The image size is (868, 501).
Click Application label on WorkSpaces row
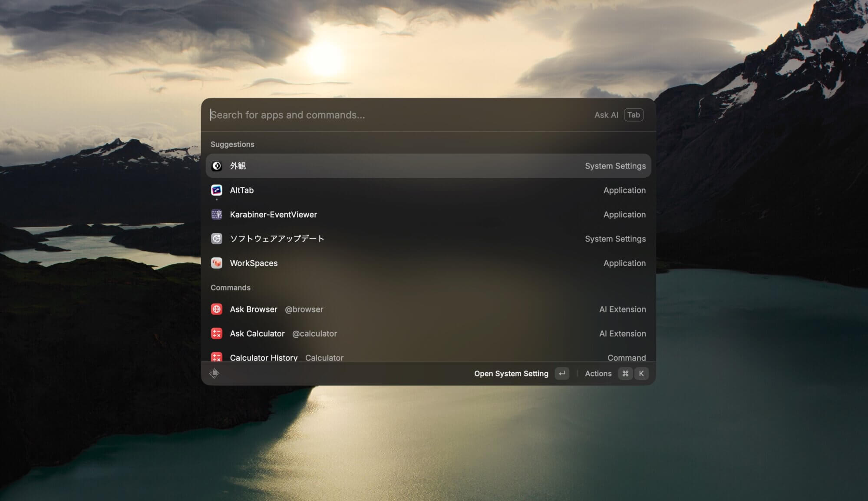(624, 263)
